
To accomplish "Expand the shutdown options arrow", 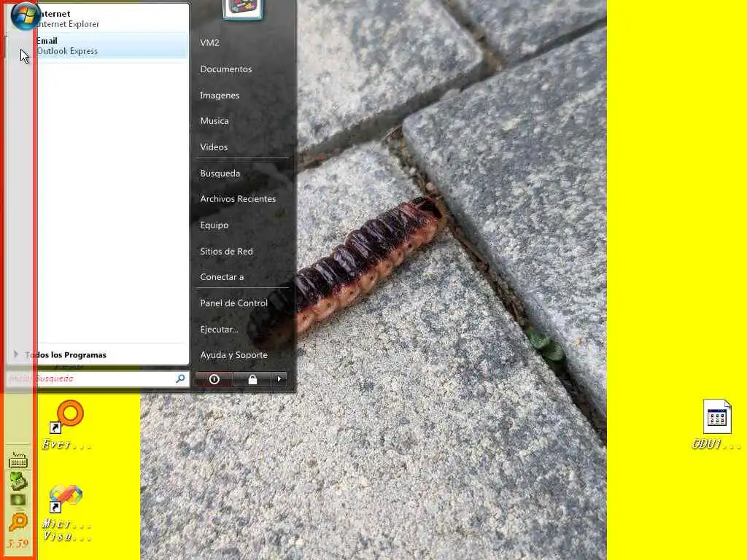I will click(x=279, y=379).
